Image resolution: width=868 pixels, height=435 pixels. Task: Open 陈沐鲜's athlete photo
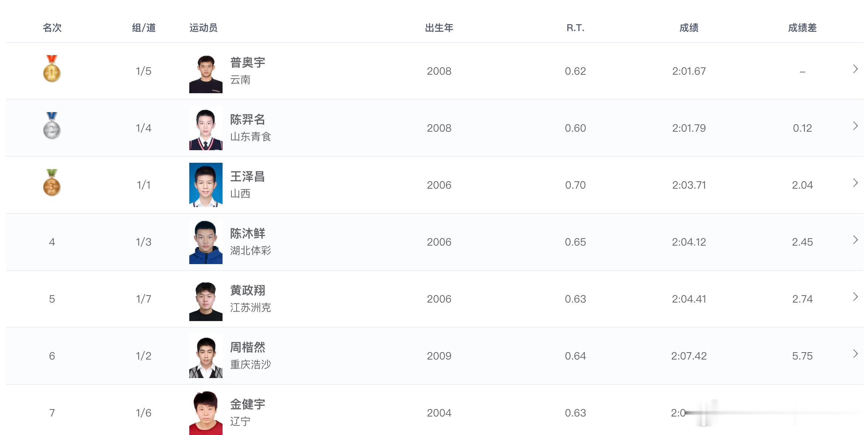tap(206, 242)
